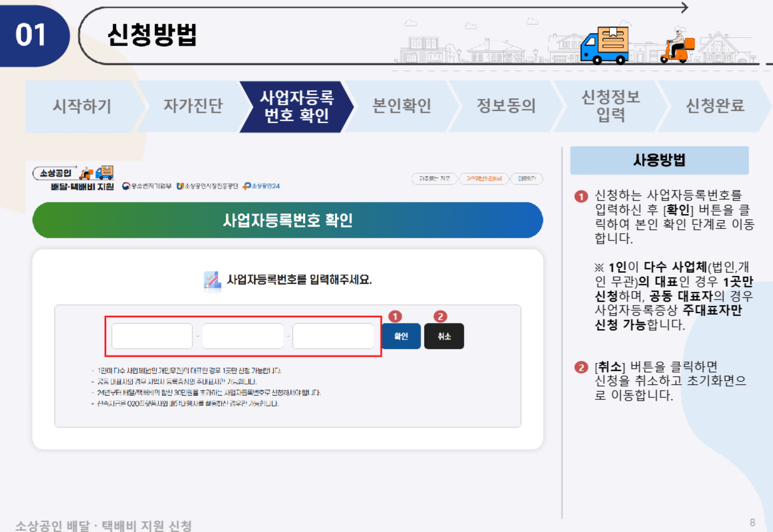Click the pencil icon beside 사업자등록번호를 입력해주세요

point(213,279)
